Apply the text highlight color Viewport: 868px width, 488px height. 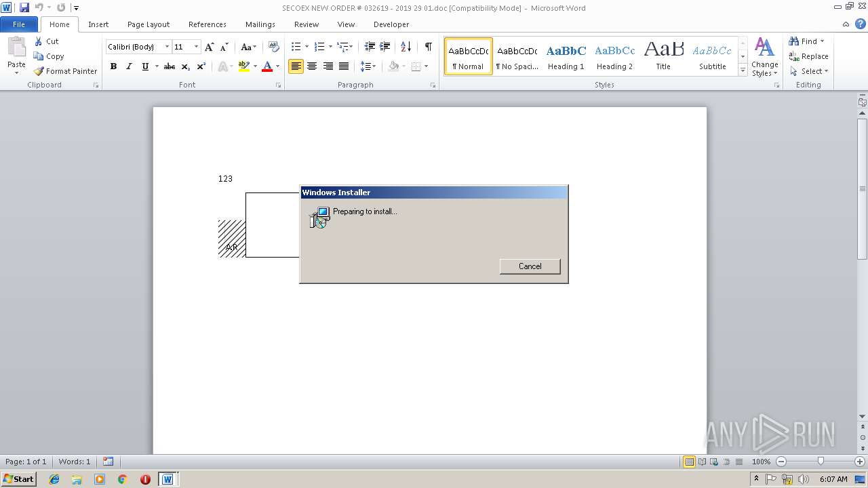coord(243,66)
